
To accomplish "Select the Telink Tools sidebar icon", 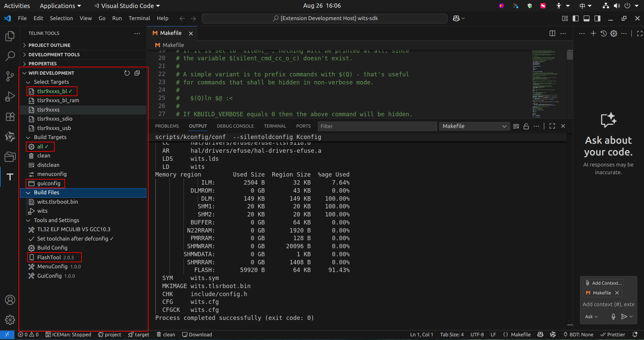I will click(x=10, y=177).
